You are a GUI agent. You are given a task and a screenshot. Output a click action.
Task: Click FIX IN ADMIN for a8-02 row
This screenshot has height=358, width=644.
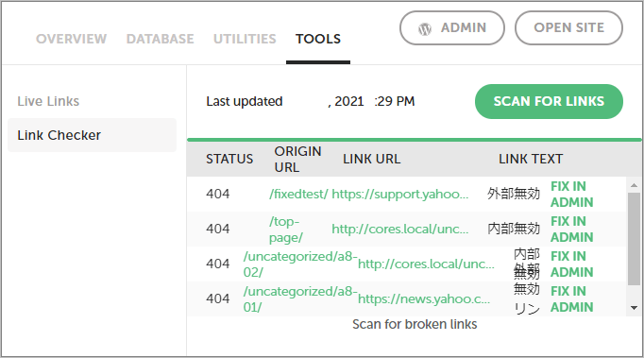(x=571, y=264)
